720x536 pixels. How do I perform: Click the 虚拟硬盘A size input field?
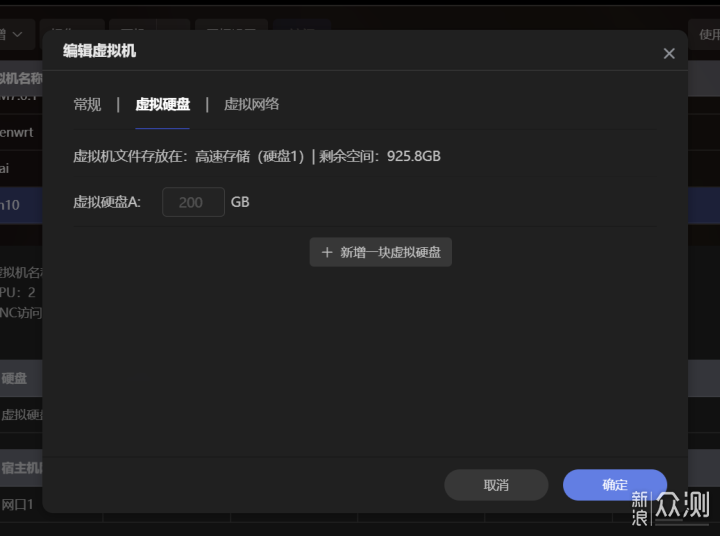tap(193, 202)
